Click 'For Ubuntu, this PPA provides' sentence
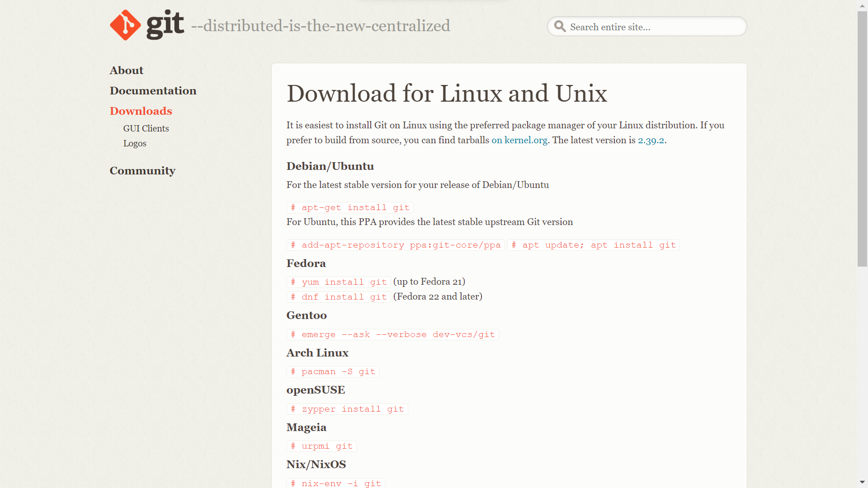The width and height of the screenshot is (868, 488). (429, 222)
